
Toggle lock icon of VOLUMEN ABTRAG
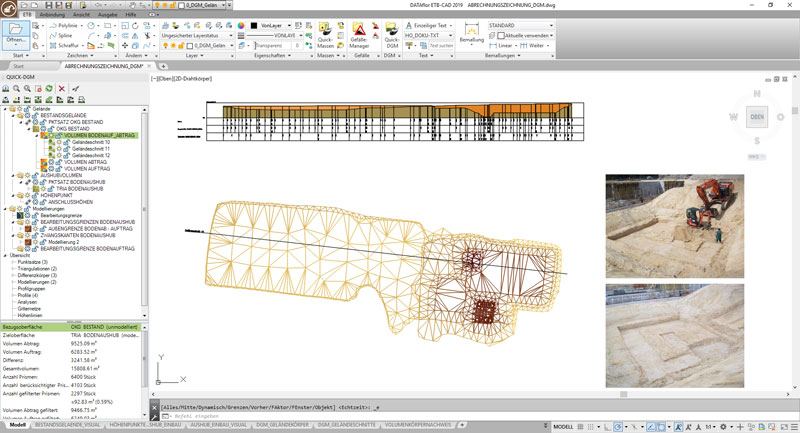coord(59,162)
